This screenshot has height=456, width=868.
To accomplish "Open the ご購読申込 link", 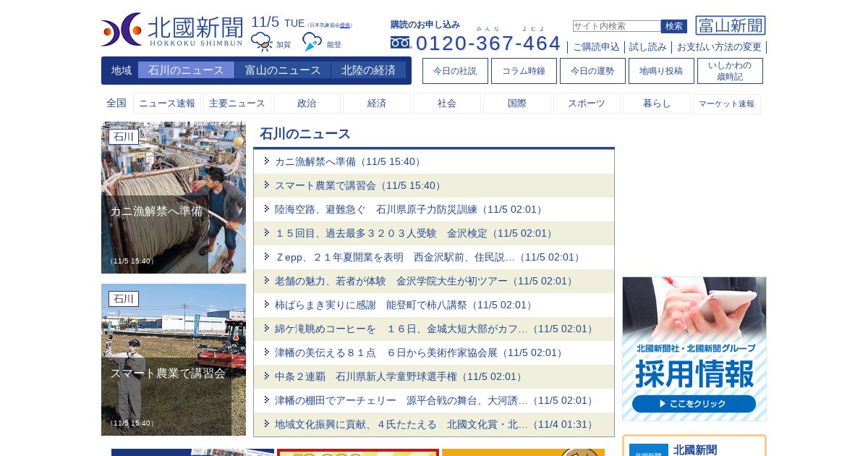I will [x=596, y=47].
